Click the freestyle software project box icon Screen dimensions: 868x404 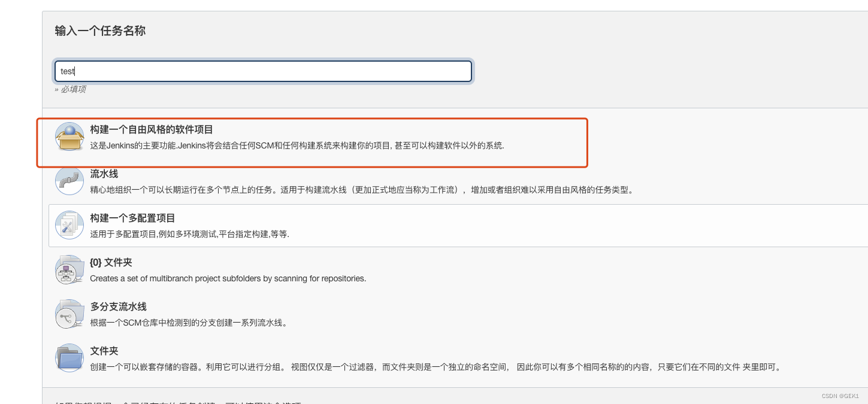coord(69,137)
